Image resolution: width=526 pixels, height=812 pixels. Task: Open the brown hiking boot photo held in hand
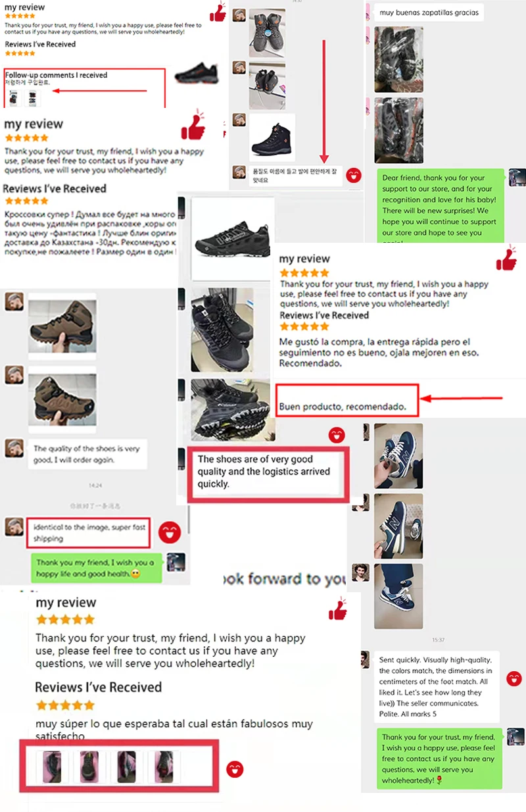pyautogui.click(x=62, y=326)
